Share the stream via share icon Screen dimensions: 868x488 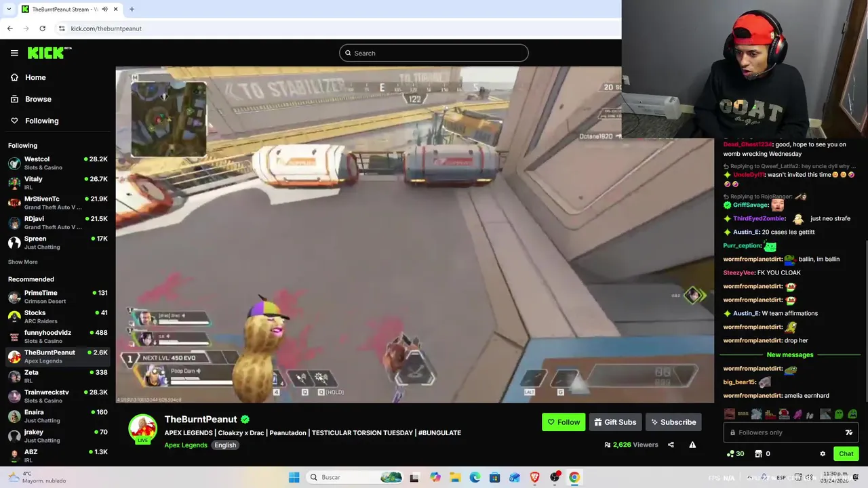pos(671,445)
